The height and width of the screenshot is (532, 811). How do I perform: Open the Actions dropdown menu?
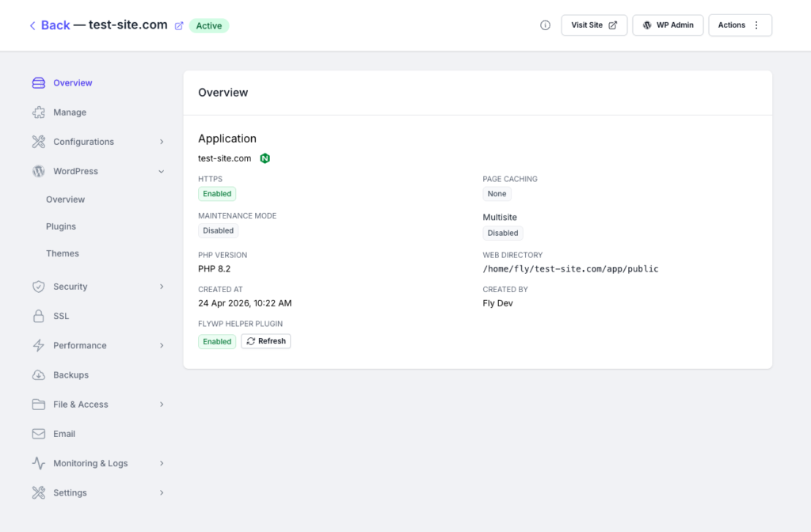739,25
